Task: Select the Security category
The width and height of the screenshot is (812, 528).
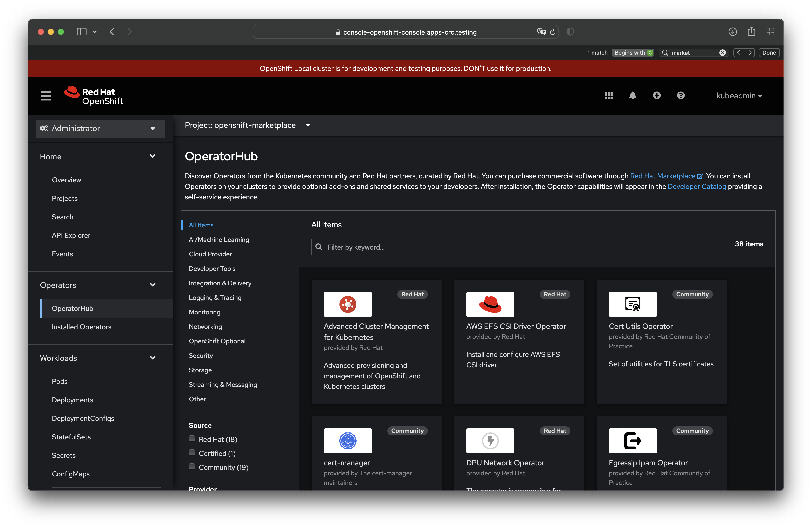Action: coord(200,356)
